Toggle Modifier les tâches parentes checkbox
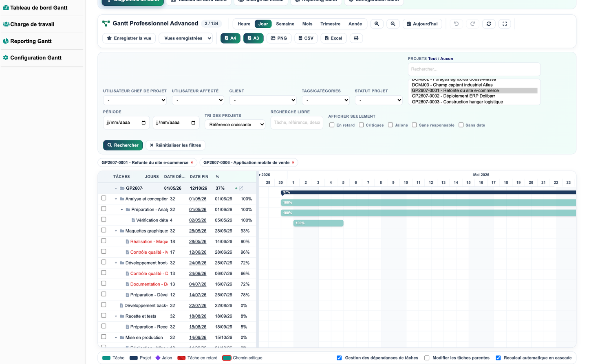589x364 pixels. coord(427,358)
